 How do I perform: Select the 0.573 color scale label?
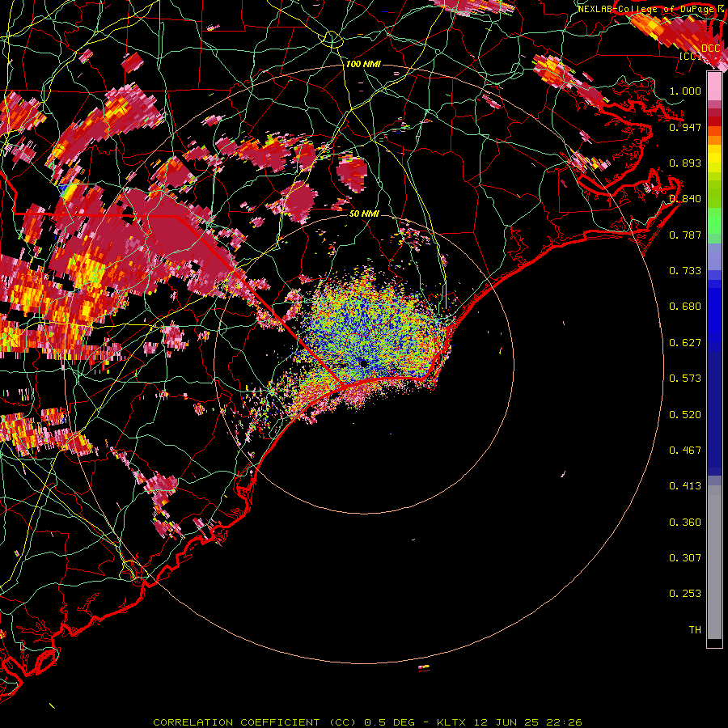[685, 379]
